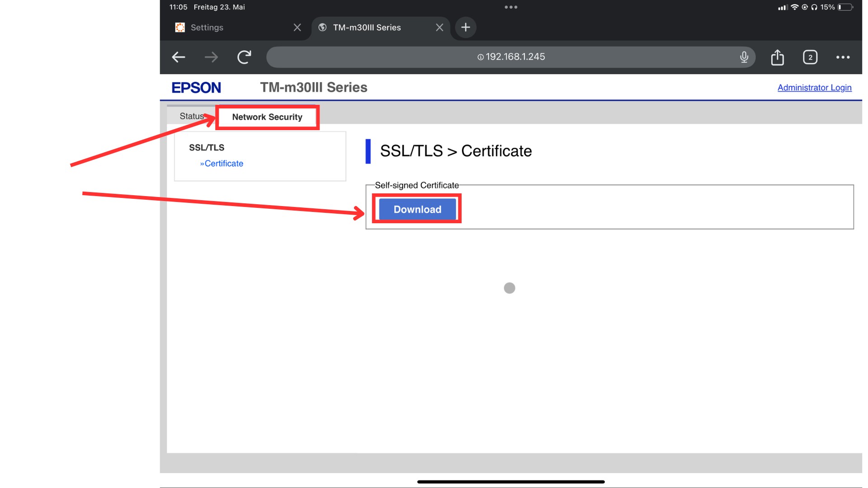Screen dimensions: 868x488
Task: Tap the tab overview icon showing 2
Action: click(810, 57)
